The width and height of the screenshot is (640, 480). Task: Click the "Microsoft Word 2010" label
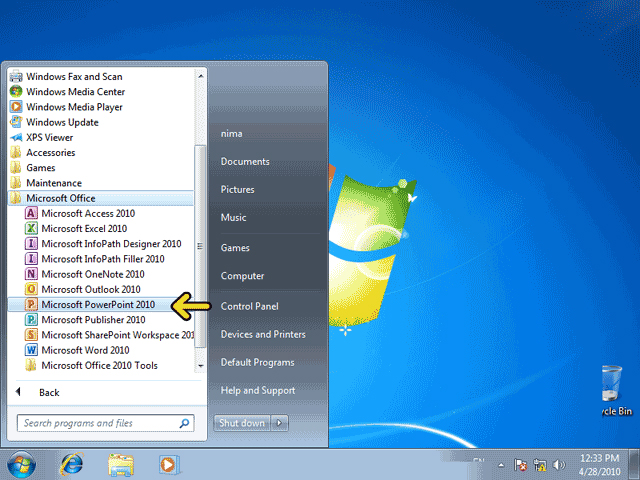[85, 350]
